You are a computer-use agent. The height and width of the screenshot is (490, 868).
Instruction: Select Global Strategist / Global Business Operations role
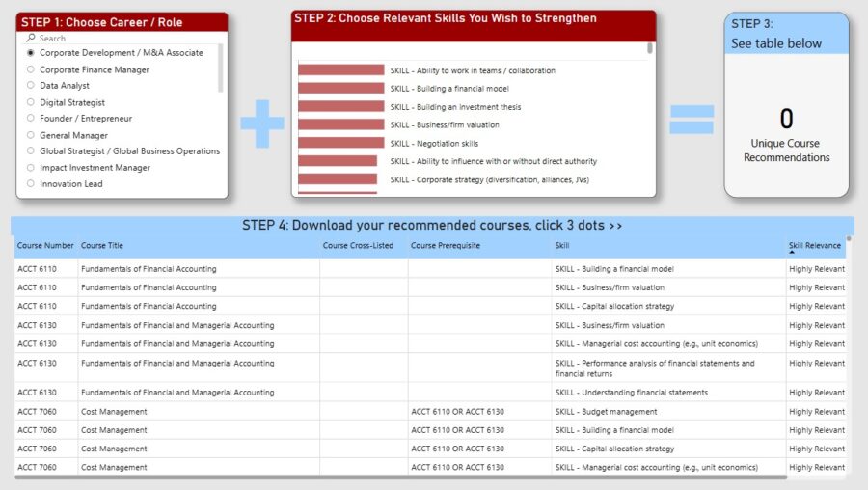[x=123, y=150]
